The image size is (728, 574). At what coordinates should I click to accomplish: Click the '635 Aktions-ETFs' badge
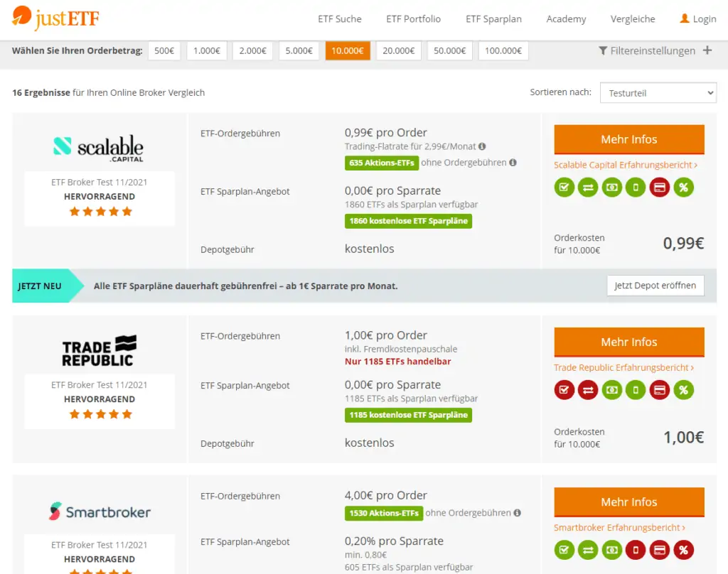point(382,163)
